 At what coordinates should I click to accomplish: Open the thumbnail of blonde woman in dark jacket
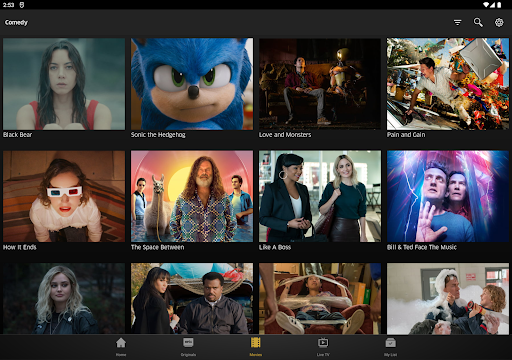(x=64, y=299)
